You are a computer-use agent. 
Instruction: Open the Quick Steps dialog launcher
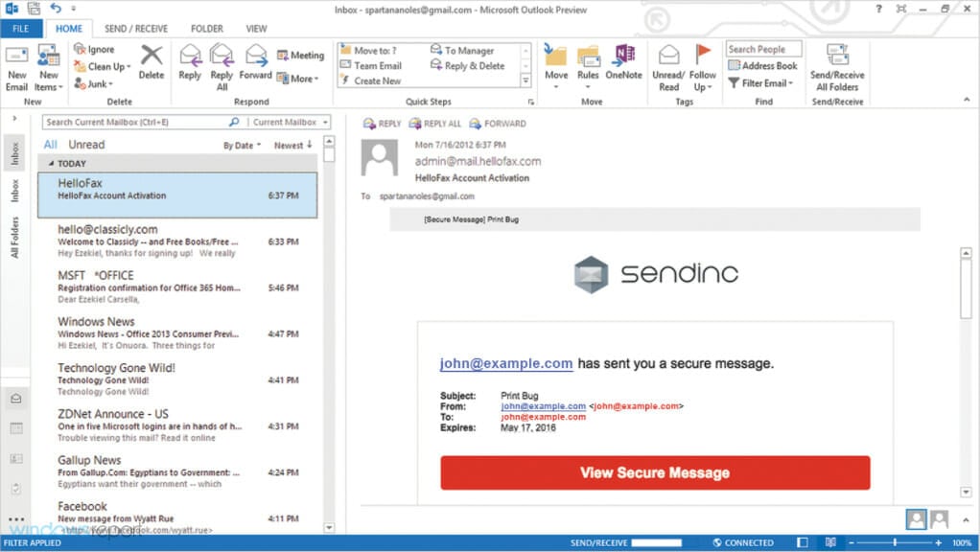point(530,102)
